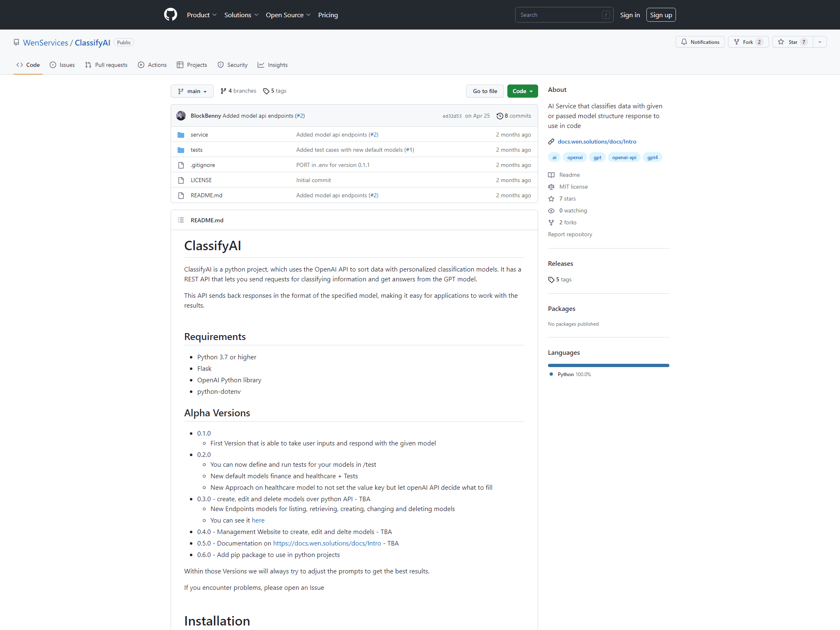Screen dimensions: 840x630
Task: Fork the ClassifyAI repository
Action: (748, 42)
